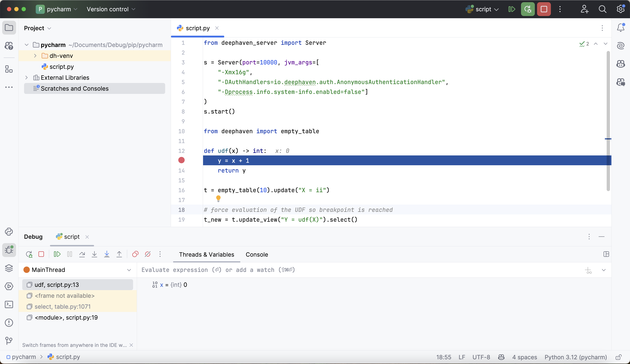
Task: Open View Breakpoints dialog icon
Action: pos(135,254)
